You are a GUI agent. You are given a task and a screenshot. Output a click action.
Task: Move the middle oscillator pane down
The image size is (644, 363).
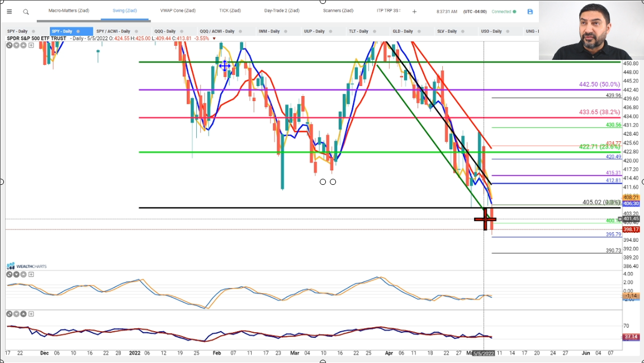pyautogui.click(x=16, y=274)
